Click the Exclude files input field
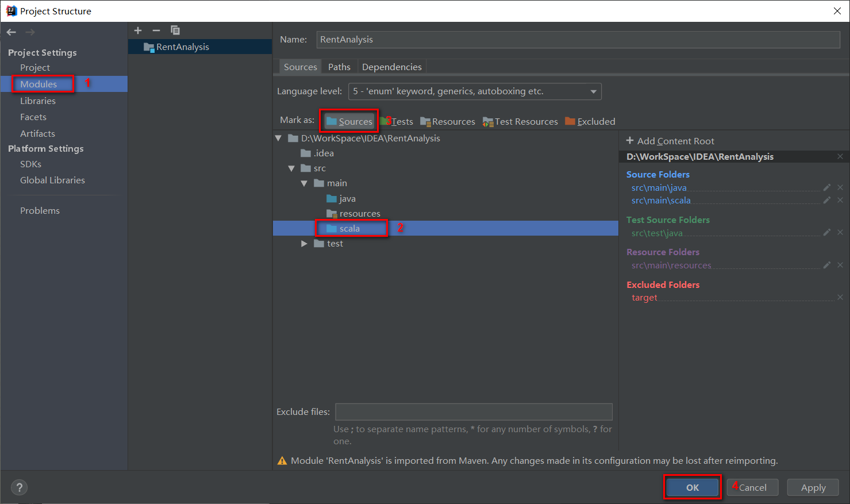The image size is (850, 504). [x=474, y=411]
